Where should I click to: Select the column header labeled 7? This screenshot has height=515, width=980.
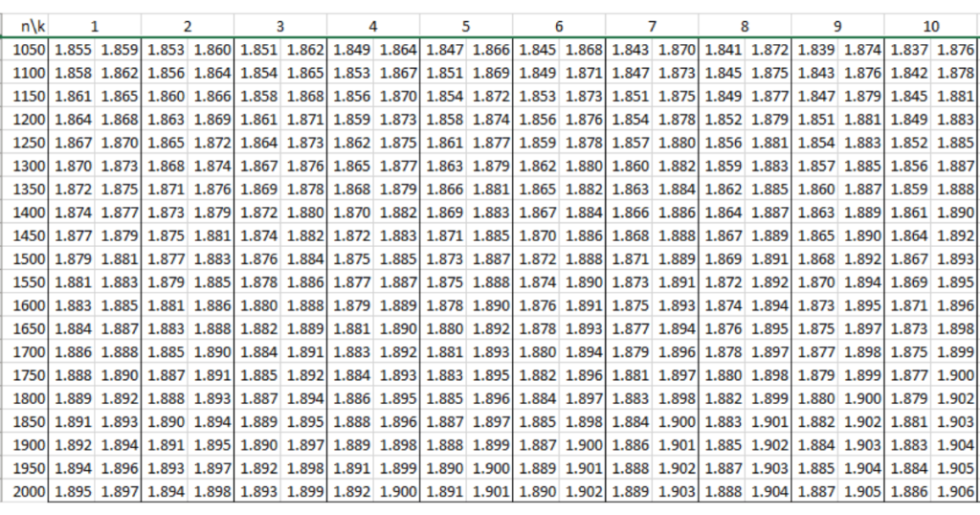653,26
